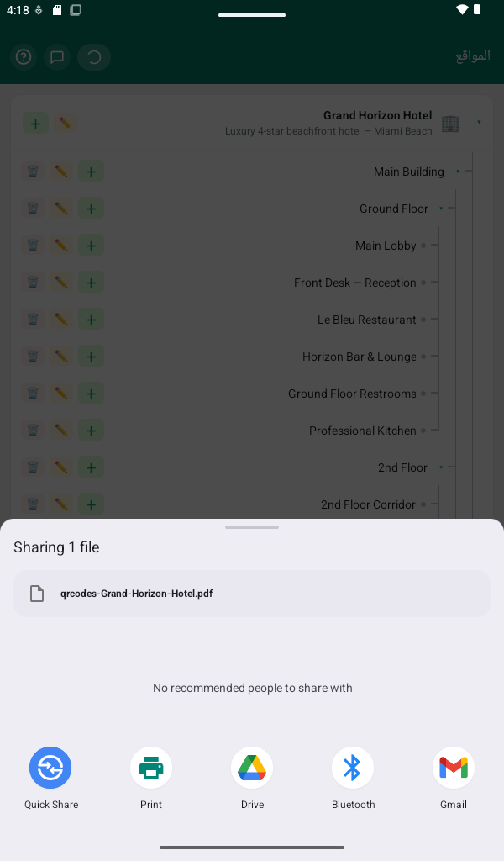Open the feedback chat bubble icon
Viewport: 504px width, 861px height.
pyautogui.click(x=57, y=57)
